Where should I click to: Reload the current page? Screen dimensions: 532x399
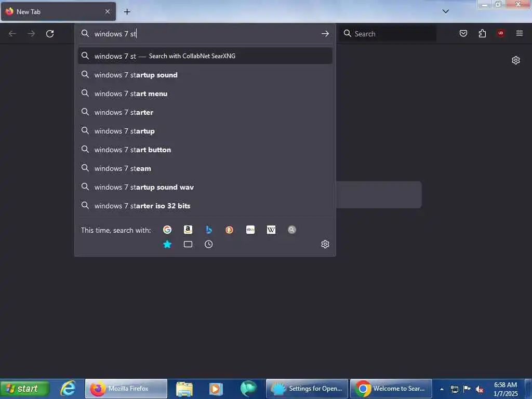(x=50, y=34)
